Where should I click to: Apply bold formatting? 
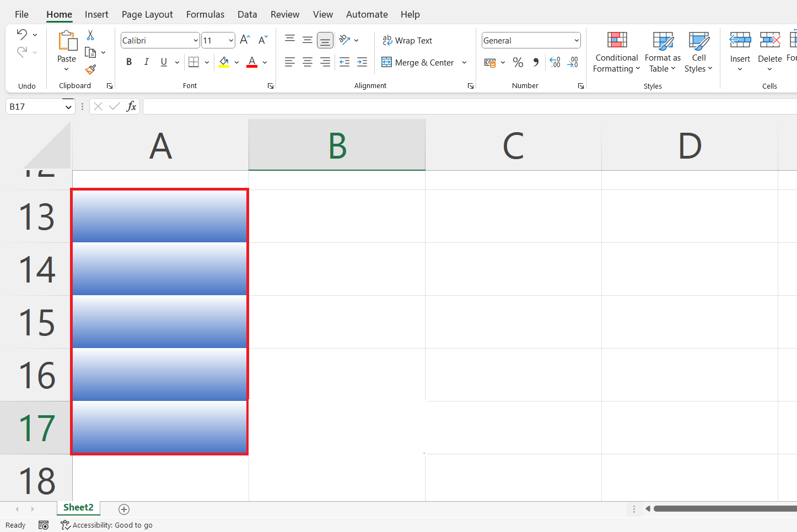tap(128, 62)
